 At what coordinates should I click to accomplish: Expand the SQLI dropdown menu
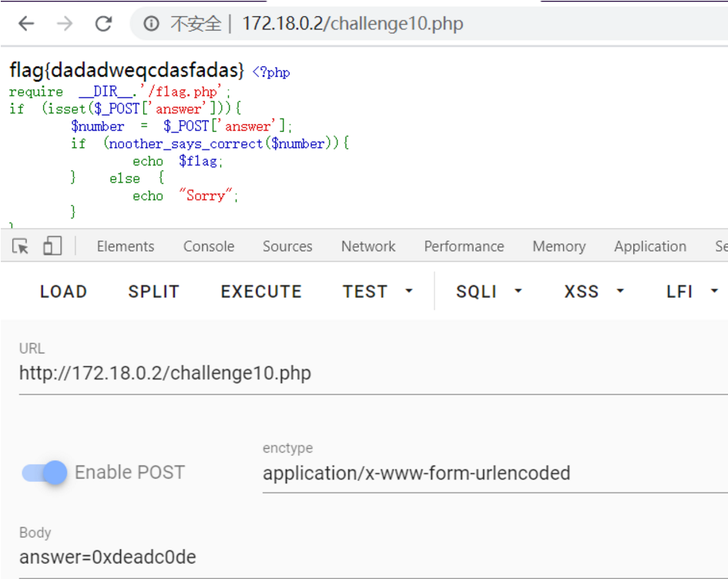click(488, 291)
